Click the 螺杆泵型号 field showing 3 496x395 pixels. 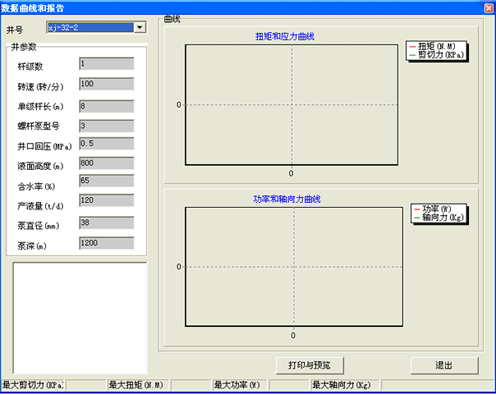(x=107, y=126)
